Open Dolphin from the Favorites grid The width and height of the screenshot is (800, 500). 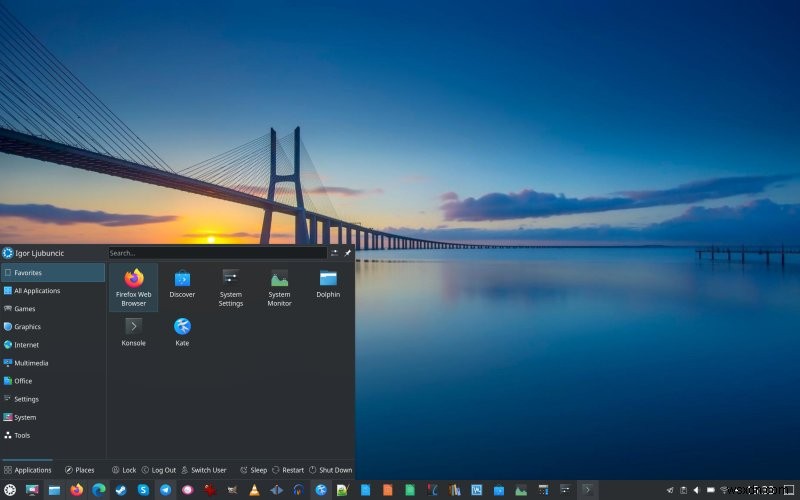coord(328,284)
